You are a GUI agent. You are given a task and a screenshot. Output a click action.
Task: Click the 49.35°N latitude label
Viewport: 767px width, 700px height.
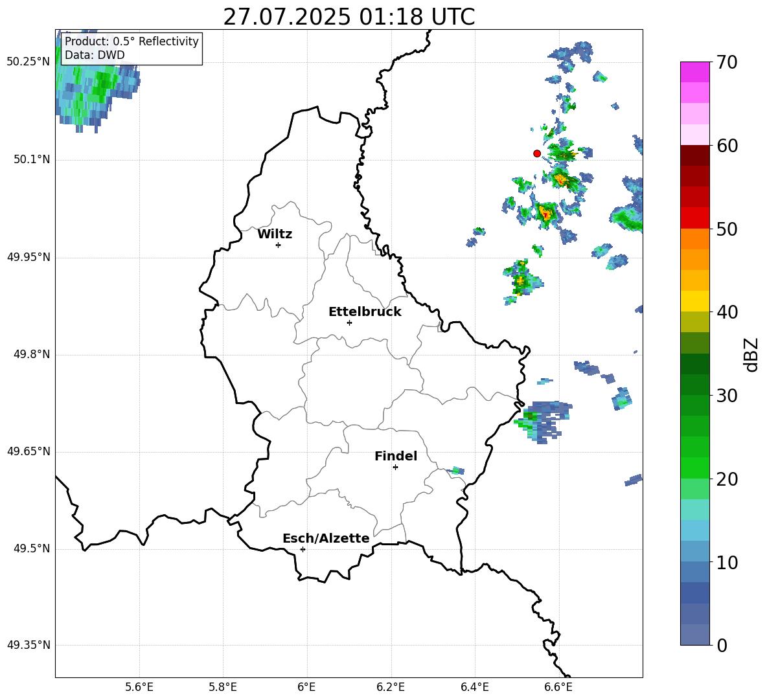29,645
